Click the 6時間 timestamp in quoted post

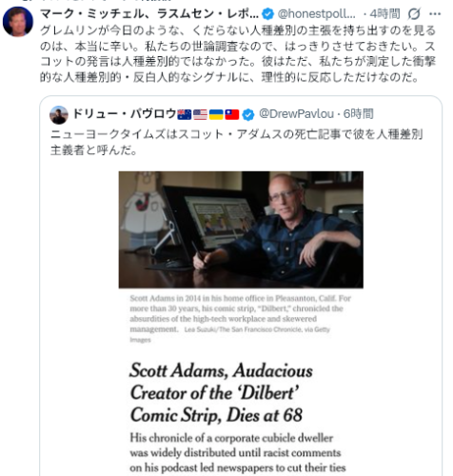click(358, 113)
